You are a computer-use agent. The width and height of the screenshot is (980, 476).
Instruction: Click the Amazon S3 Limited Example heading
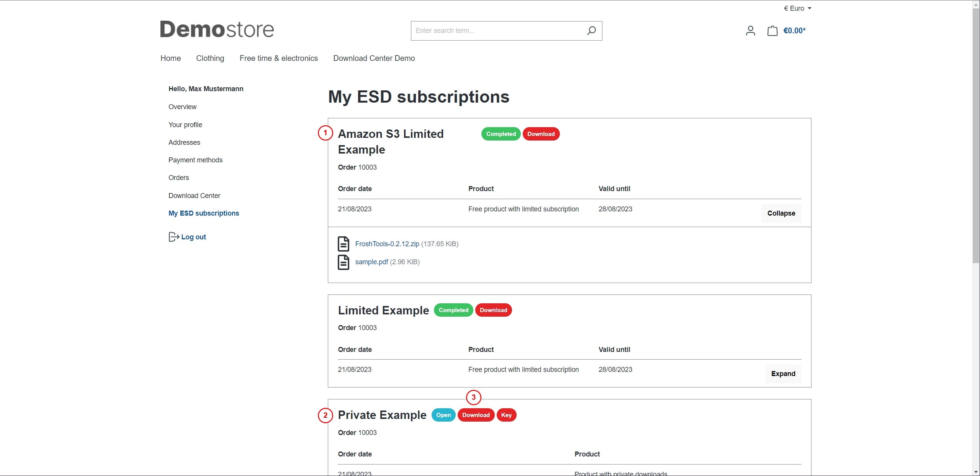tap(391, 142)
